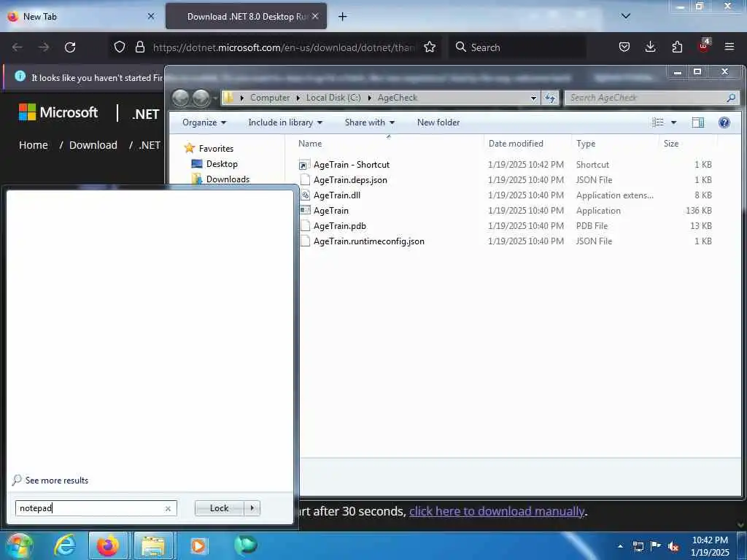List all tabs chevron in Firefox
Image resolution: width=747 pixels, height=560 pixels.
pos(626,16)
